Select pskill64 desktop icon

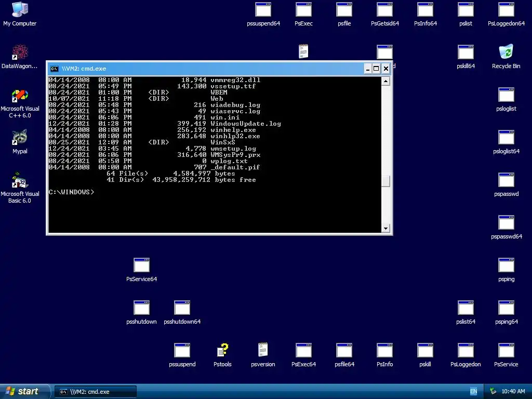pyautogui.click(x=465, y=57)
